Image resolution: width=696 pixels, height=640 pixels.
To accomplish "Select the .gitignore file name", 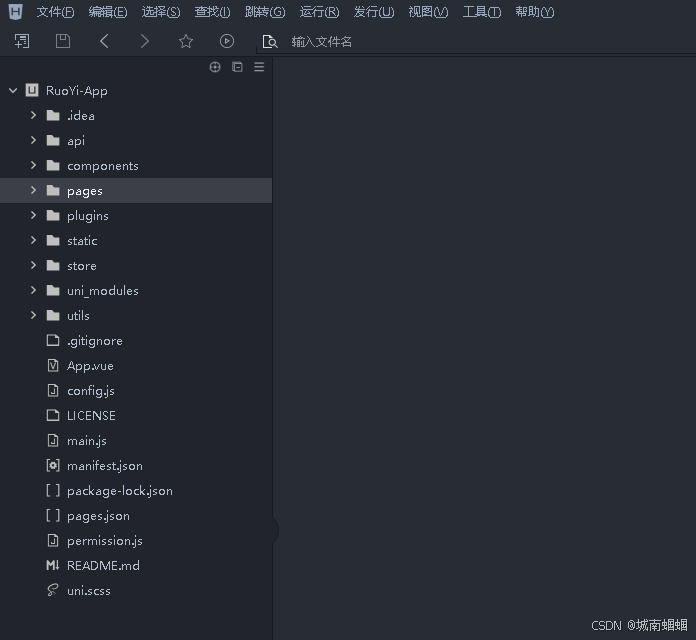I will 95,341.
